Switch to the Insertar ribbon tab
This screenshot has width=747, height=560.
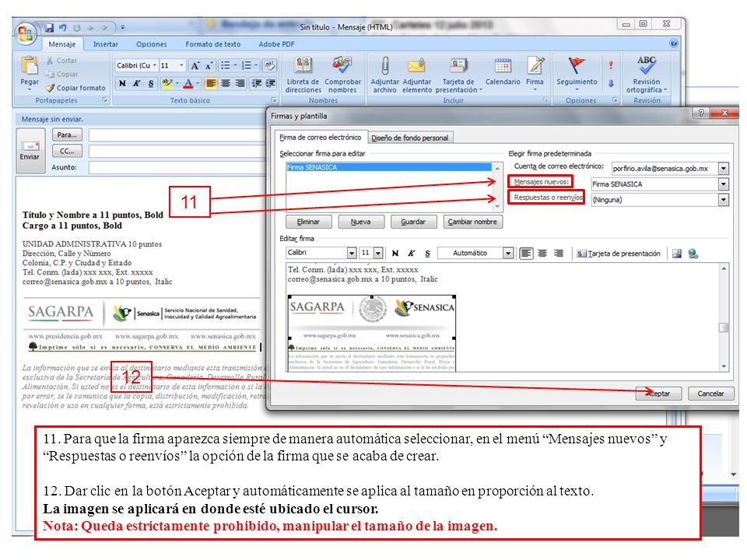click(x=106, y=44)
